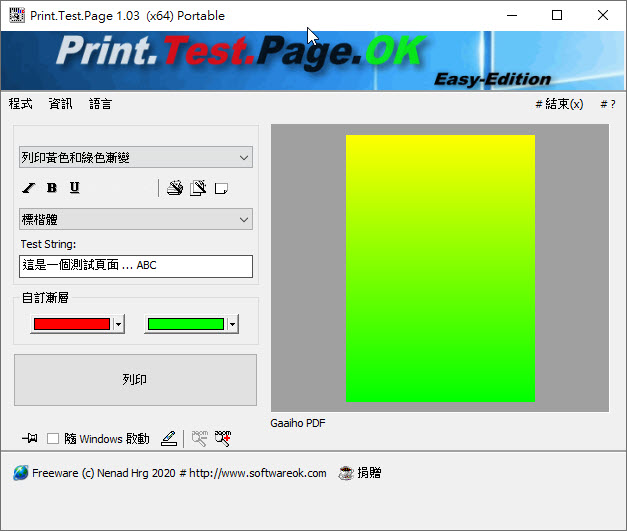Minimize the Print.Test.Page window
The image size is (627, 531).
pyautogui.click(x=512, y=16)
